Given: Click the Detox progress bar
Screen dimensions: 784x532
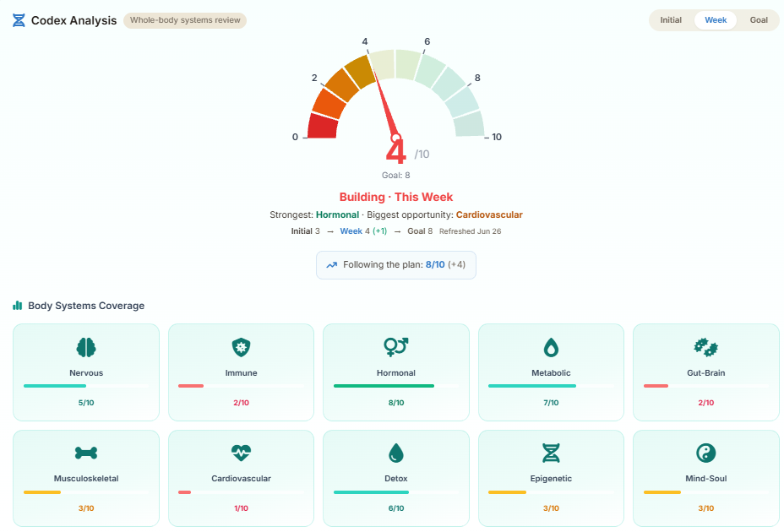Looking at the screenshot, I should click(x=396, y=492).
